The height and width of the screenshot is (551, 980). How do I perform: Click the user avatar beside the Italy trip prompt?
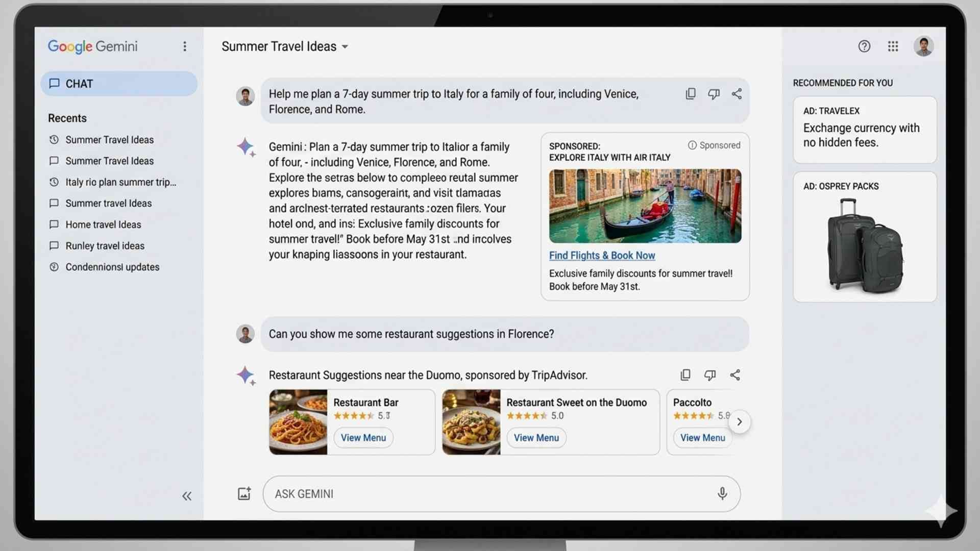point(246,96)
